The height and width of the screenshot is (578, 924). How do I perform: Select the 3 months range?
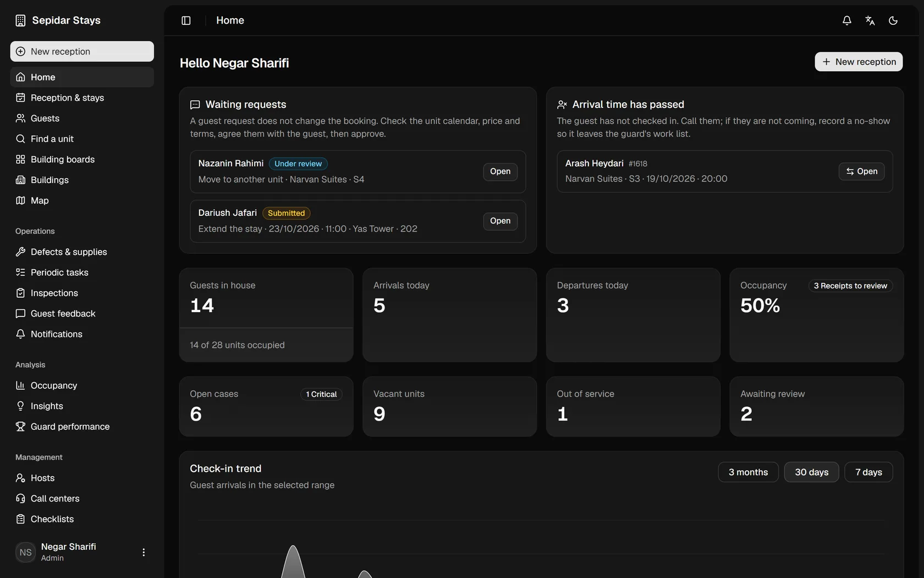pos(748,472)
